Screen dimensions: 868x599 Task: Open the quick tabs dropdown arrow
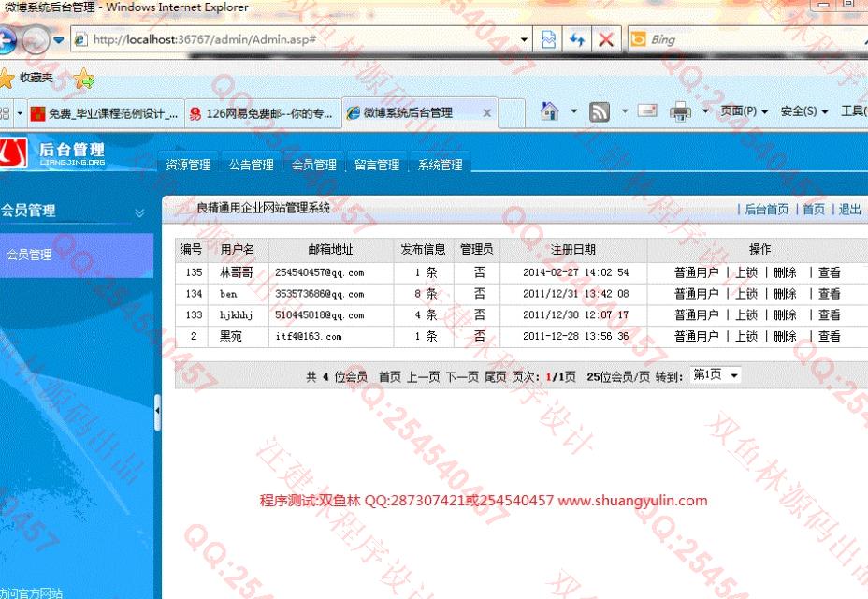tap(20, 113)
